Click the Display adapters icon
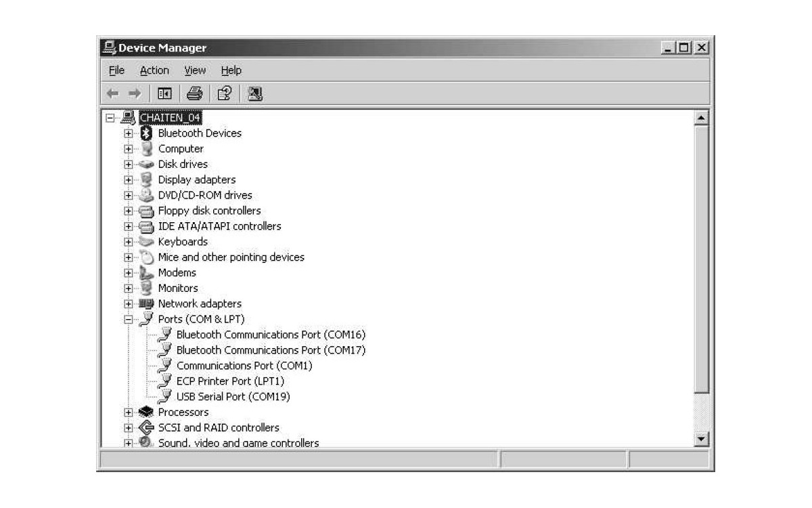The width and height of the screenshot is (812, 508). click(x=146, y=180)
